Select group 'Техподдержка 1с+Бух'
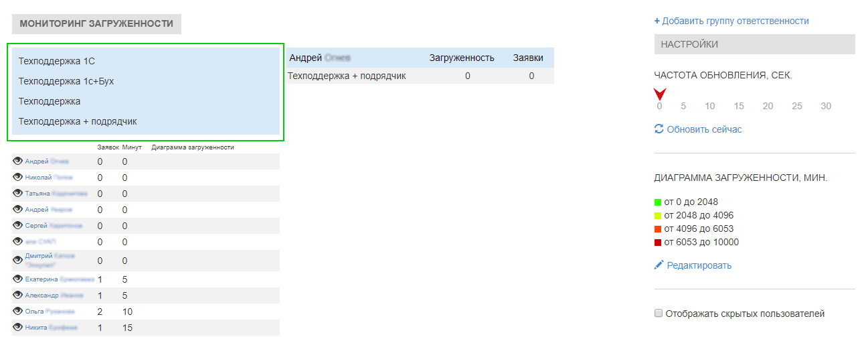The width and height of the screenshot is (868, 337). coord(62,81)
